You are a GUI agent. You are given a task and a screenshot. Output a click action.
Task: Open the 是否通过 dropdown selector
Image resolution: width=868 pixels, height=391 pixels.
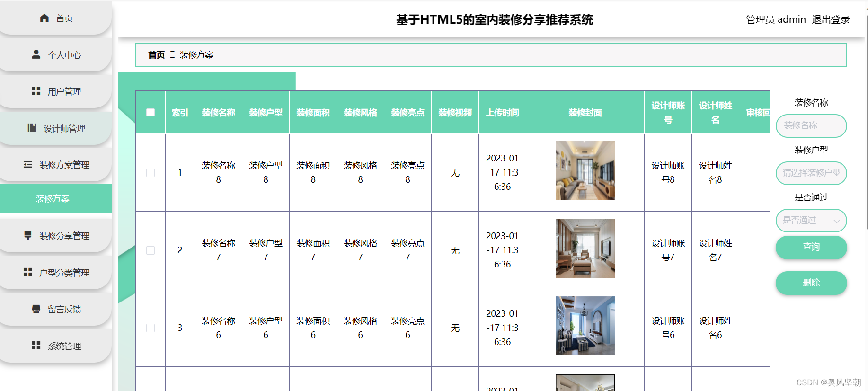pyautogui.click(x=811, y=220)
